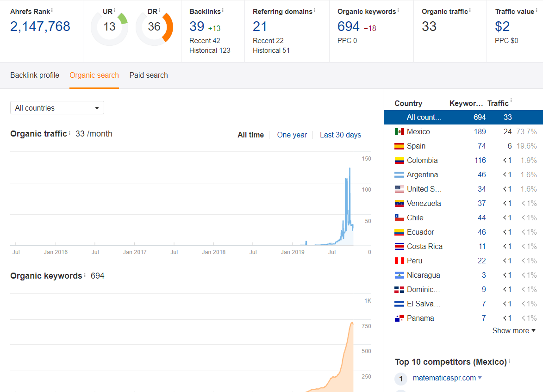Select the Organic search tab

pos(94,75)
